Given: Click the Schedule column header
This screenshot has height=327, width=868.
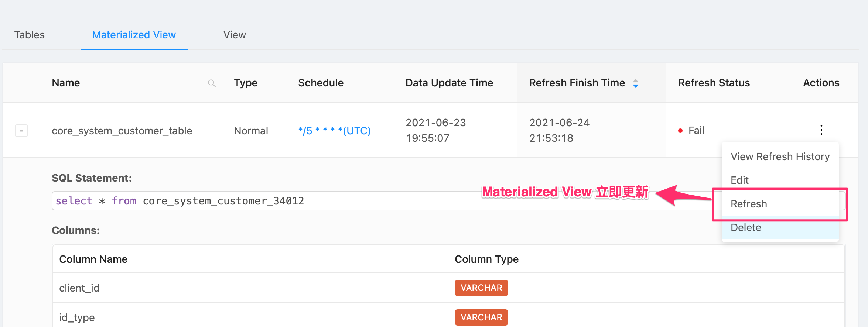Looking at the screenshot, I should 321,83.
